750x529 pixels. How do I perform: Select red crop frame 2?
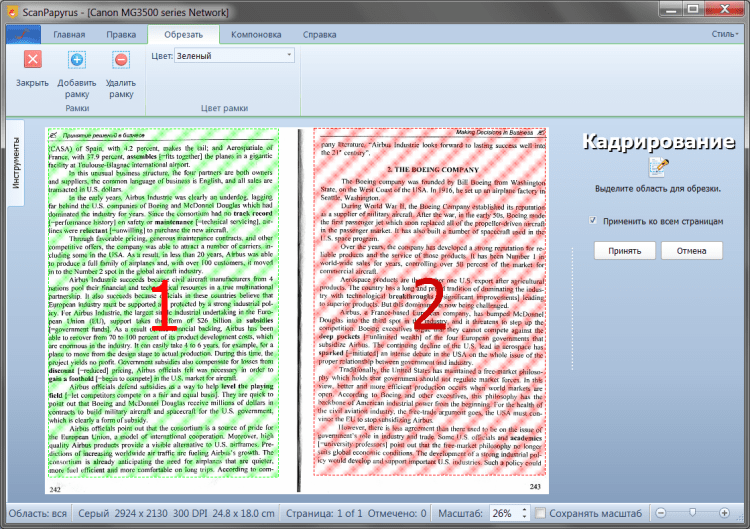430,301
